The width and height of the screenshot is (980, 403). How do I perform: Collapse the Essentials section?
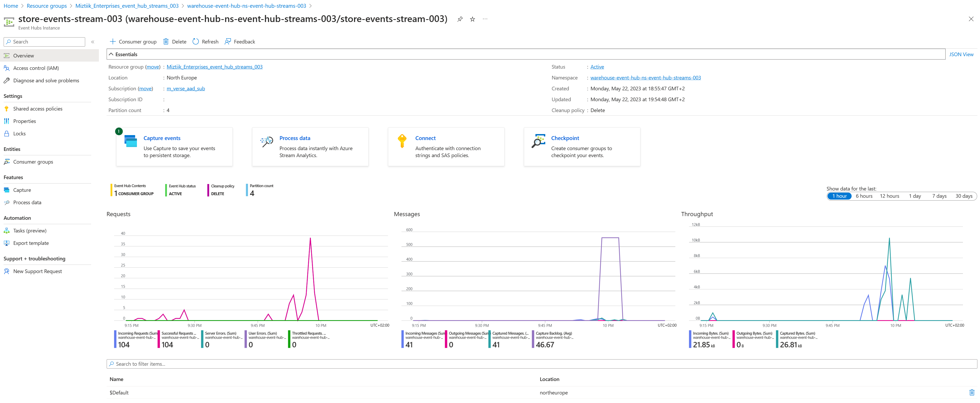pyautogui.click(x=111, y=54)
